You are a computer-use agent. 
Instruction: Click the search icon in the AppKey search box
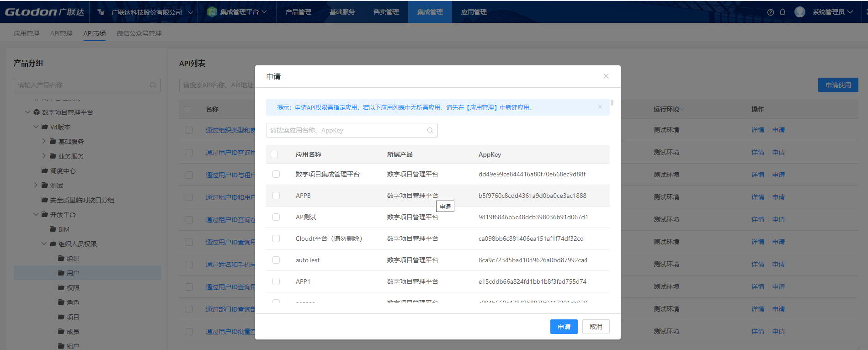430,130
